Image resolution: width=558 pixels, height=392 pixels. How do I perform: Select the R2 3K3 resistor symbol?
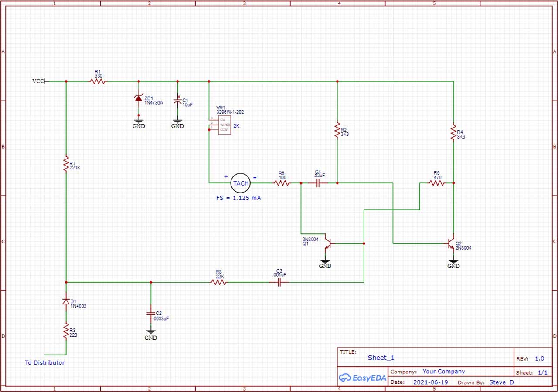(x=337, y=130)
